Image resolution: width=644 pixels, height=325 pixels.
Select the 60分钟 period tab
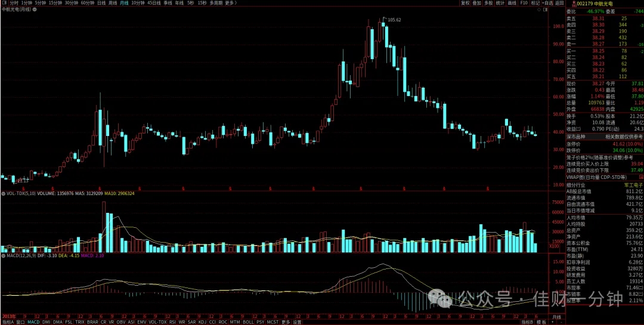click(x=88, y=3)
